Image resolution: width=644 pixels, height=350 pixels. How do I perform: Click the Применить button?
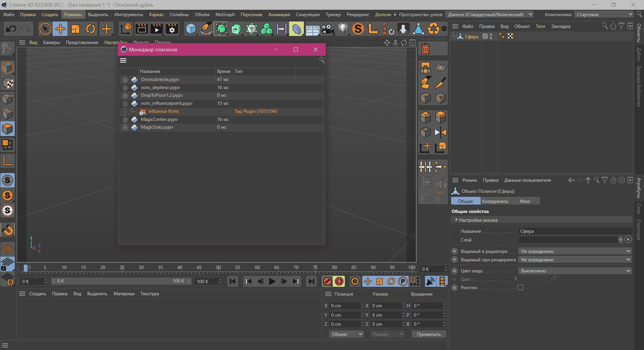tap(429, 334)
